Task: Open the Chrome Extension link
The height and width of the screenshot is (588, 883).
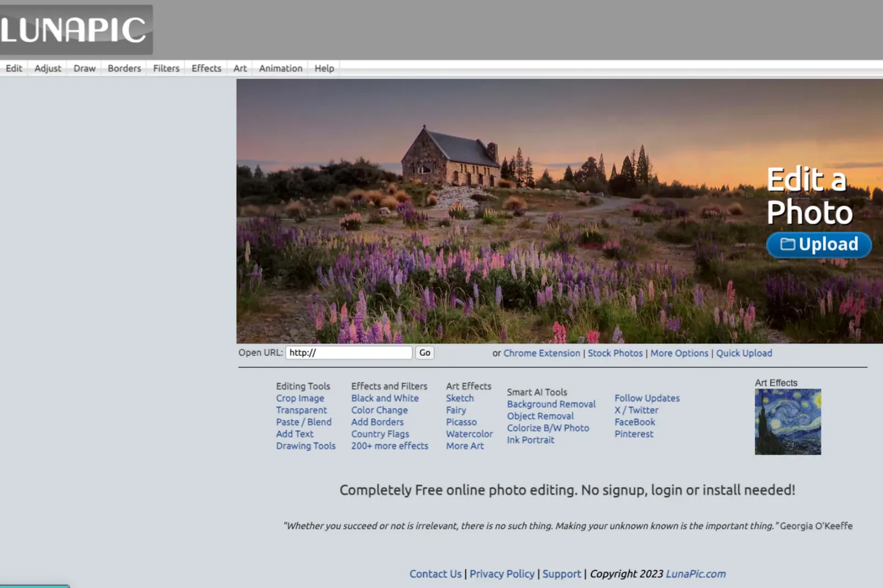Action: tap(541, 353)
